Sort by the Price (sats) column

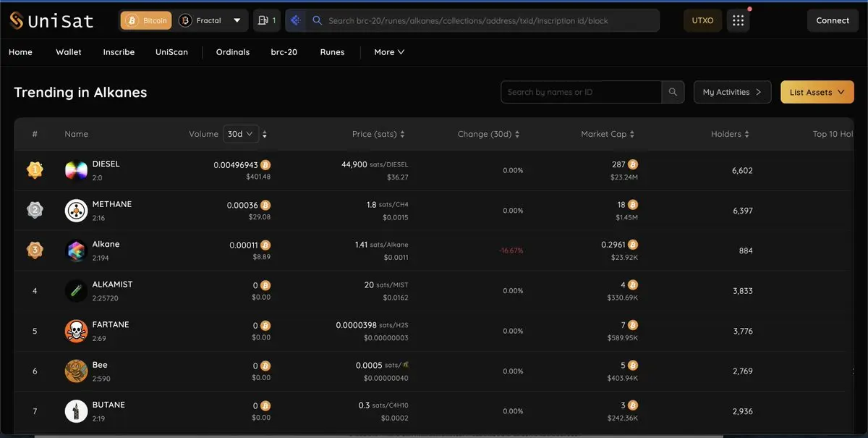[378, 134]
